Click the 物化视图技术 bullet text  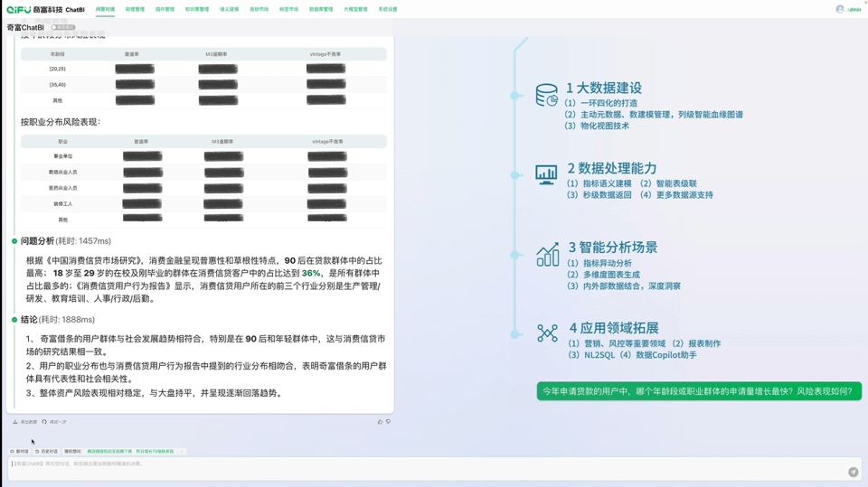(605, 126)
